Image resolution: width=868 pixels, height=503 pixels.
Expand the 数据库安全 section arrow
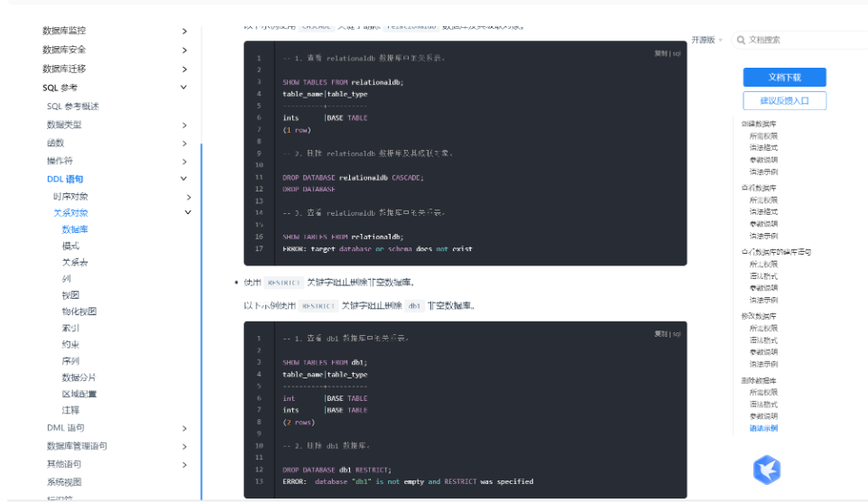(x=184, y=50)
